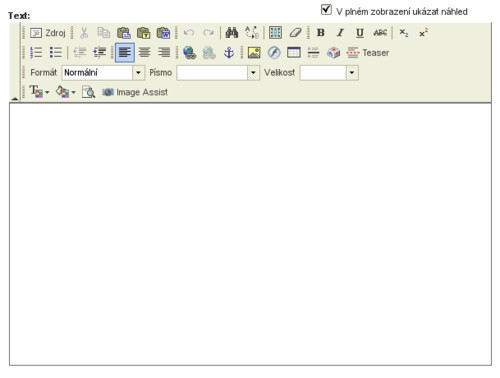Click the Paste clipboard icon
Viewport: 500px width, 378px height.
(x=123, y=33)
